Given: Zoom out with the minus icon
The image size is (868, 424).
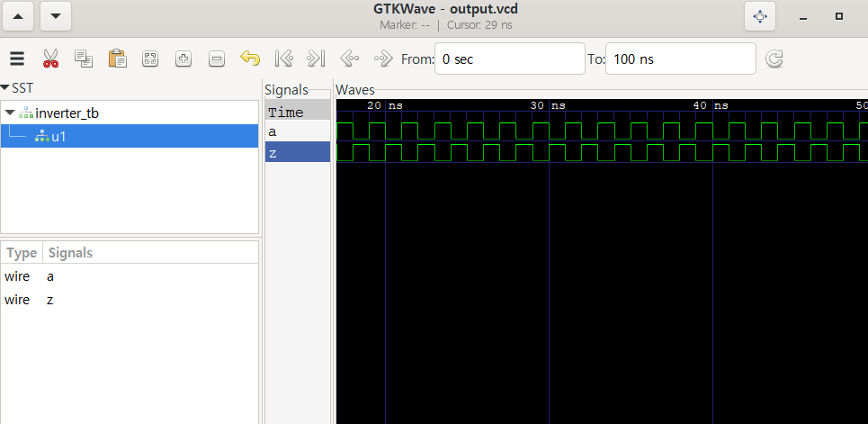Looking at the screenshot, I should (x=217, y=59).
